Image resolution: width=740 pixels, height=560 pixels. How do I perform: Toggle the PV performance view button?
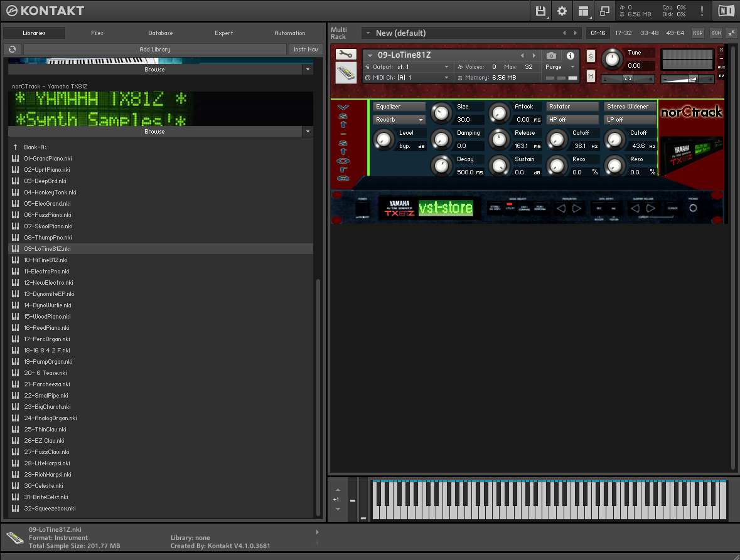(x=721, y=76)
